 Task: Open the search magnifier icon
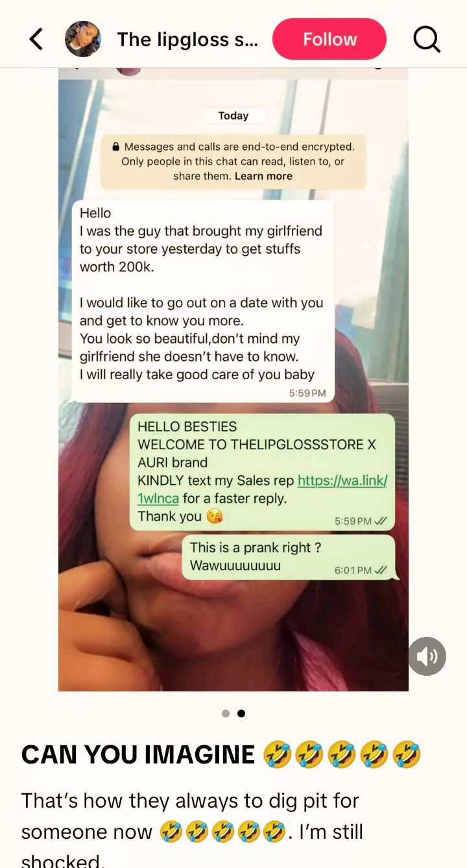coord(427,40)
